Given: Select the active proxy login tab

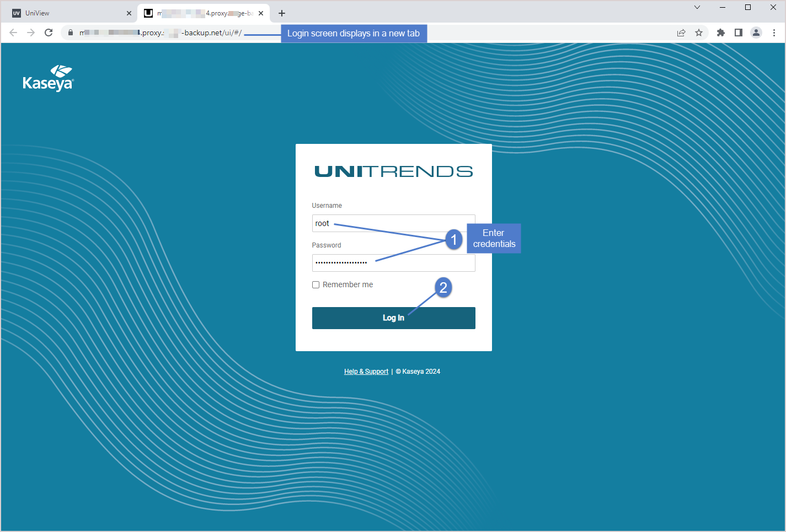Looking at the screenshot, I should tap(204, 13).
